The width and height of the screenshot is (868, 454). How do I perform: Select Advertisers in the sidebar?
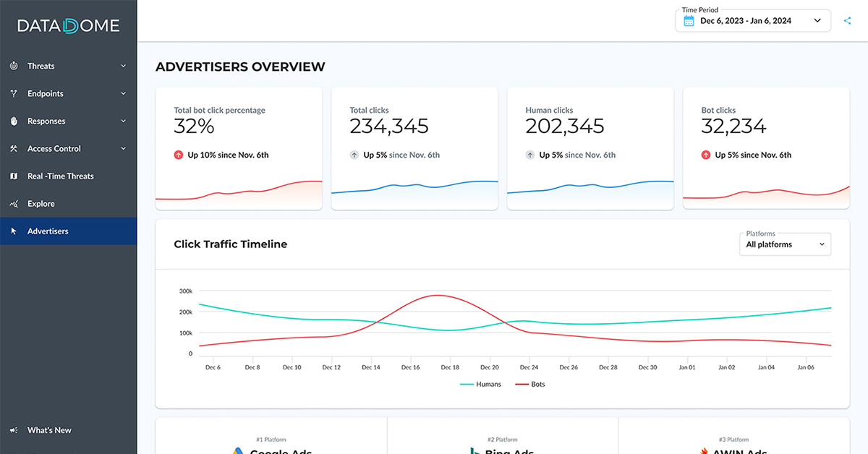(x=48, y=231)
